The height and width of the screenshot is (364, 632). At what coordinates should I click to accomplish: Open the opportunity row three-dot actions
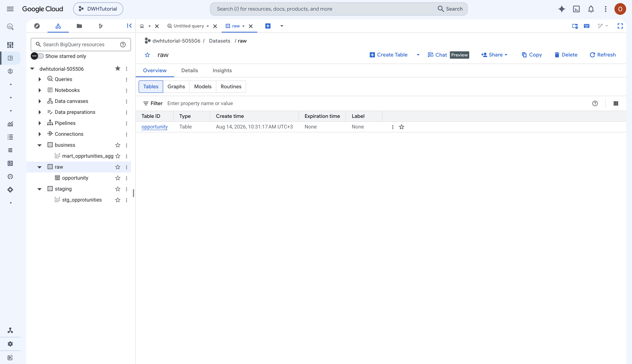[x=393, y=127]
